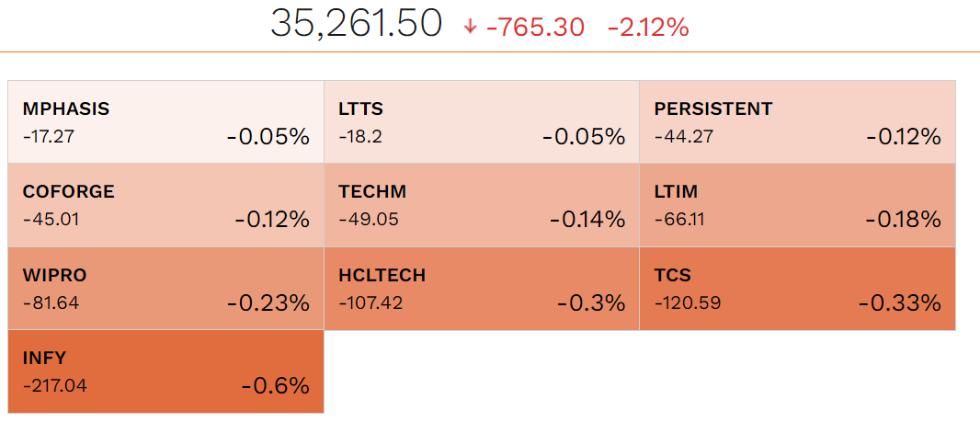The width and height of the screenshot is (980, 422).
Task: Open the TECHM heatmap tile
Action: [482, 205]
